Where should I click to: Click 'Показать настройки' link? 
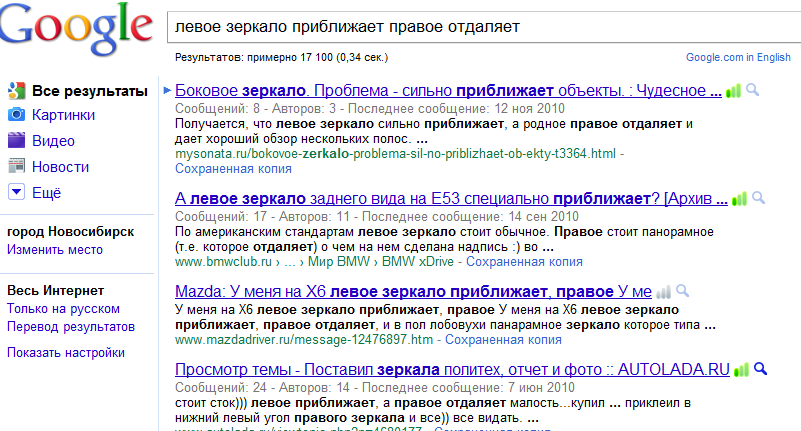coord(66,353)
